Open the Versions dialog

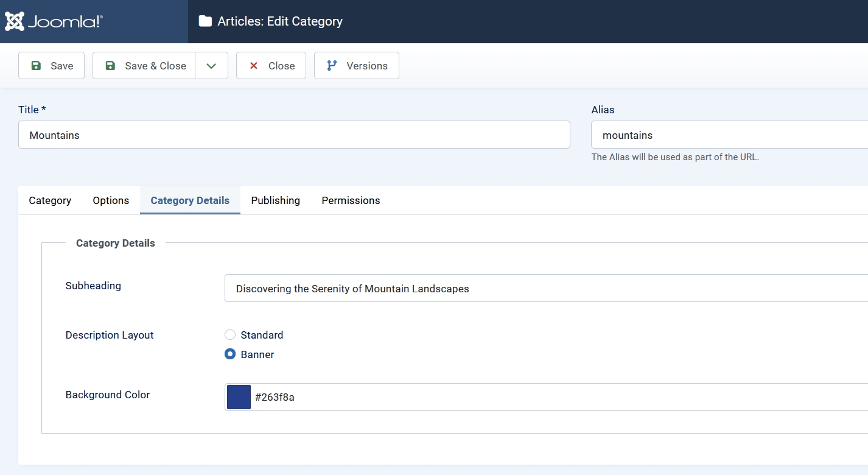pyautogui.click(x=357, y=66)
